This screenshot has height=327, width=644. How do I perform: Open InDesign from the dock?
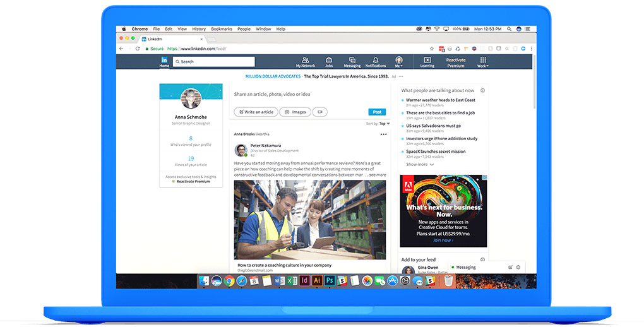304,280
